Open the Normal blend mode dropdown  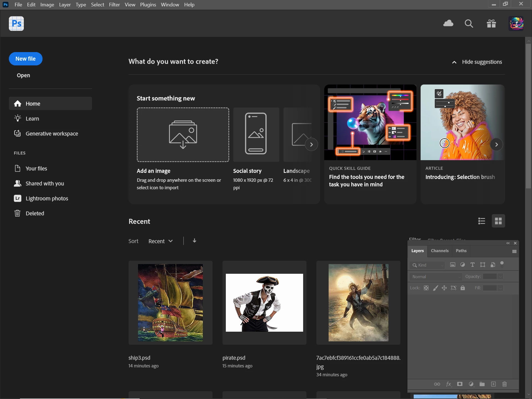(x=436, y=277)
